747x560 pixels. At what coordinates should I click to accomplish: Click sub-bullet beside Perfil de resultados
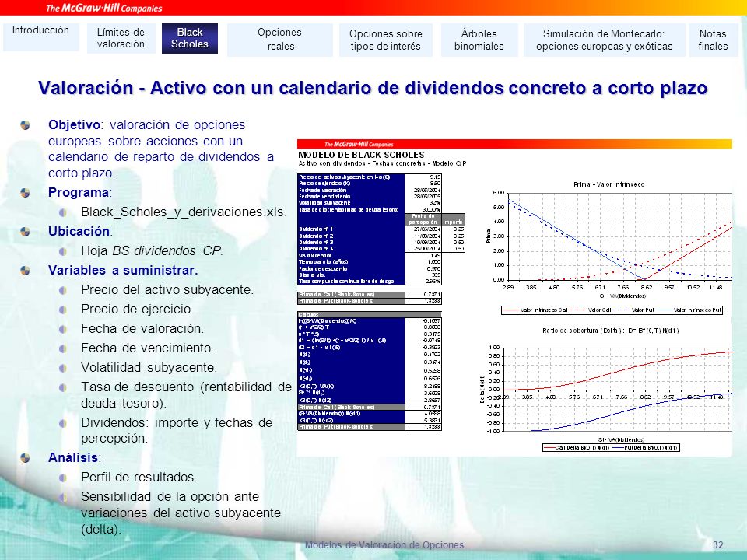[x=63, y=478]
